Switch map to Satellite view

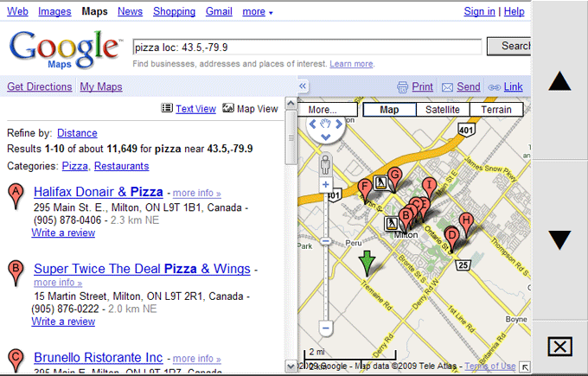(x=443, y=110)
